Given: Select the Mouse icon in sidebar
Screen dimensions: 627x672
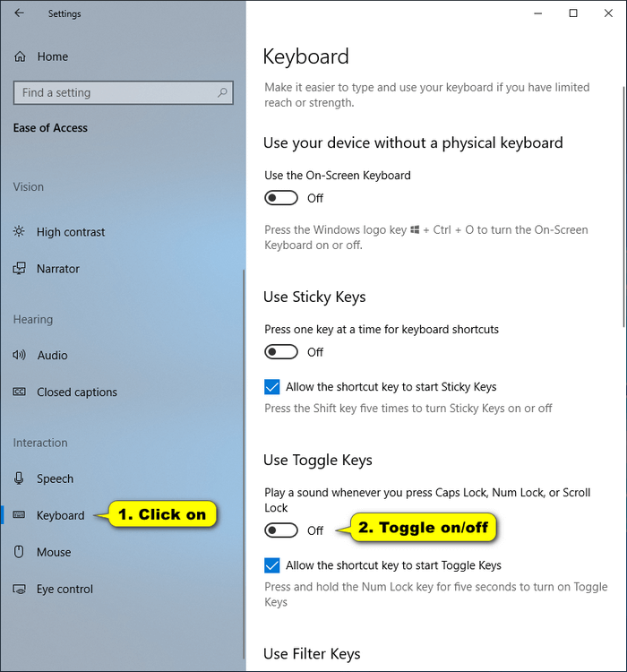Looking at the screenshot, I should coord(19,552).
